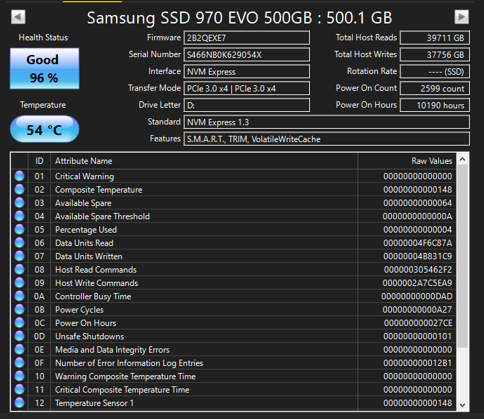Click raw value 000000000027CE
This screenshot has height=419, width=484.
click(418, 323)
